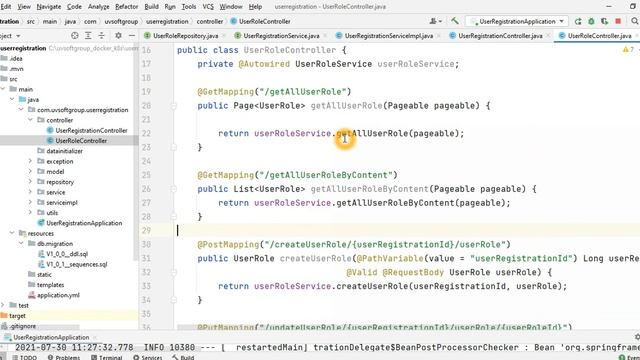This screenshot has height=360, width=640.
Task: Click Select Opened File target icon
Action: [75, 36]
